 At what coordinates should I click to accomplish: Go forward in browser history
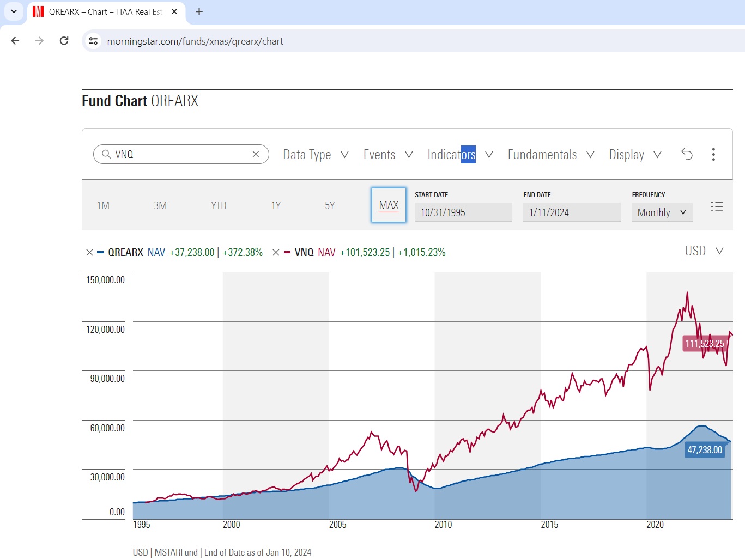pos(39,41)
